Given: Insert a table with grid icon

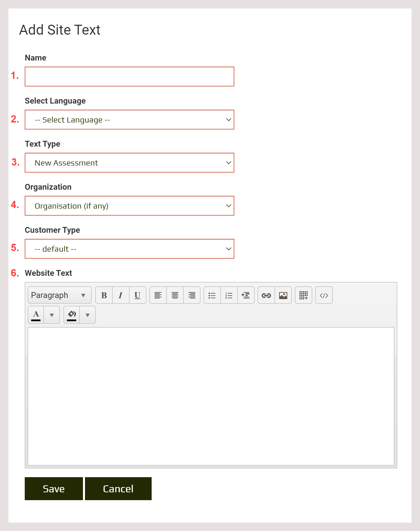Looking at the screenshot, I should click(304, 295).
